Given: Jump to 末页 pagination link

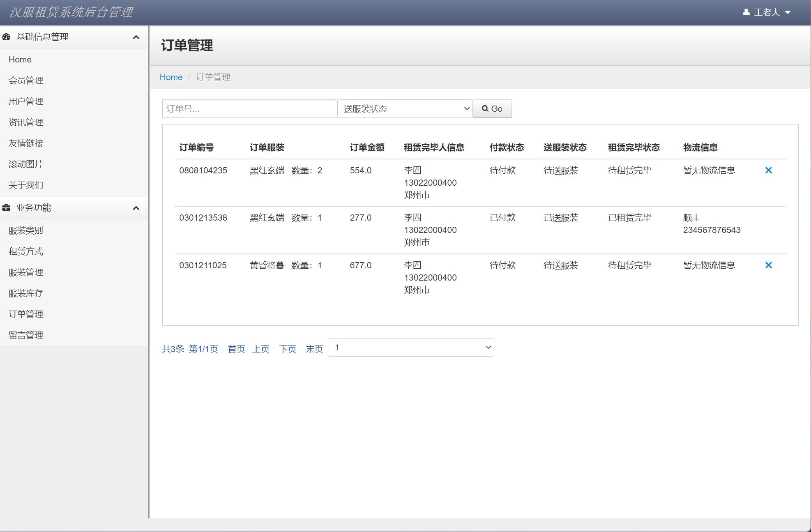Looking at the screenshot, I should [x=314, y=349].
